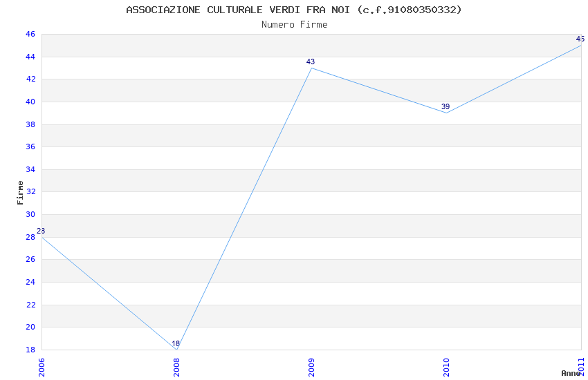588x380 pixels.
Task: Select the data label 43 at 2009
Action: pyautogui.click(x=311, y=61)
